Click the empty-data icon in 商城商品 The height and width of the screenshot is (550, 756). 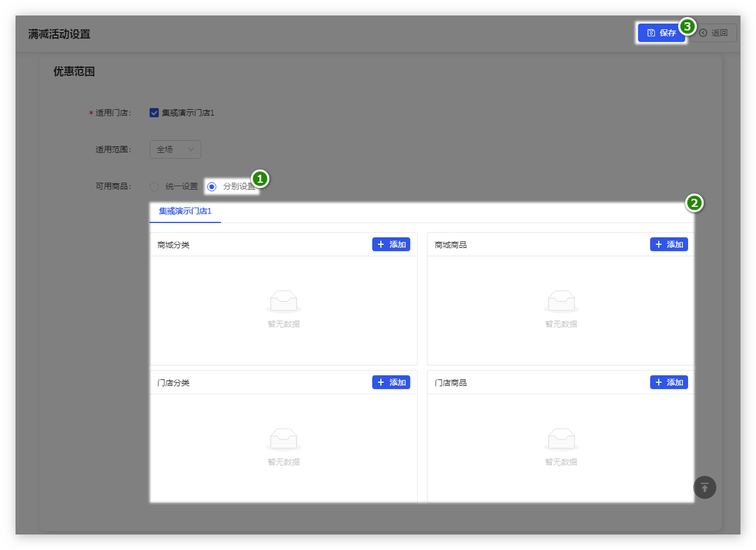coord(561,302)
